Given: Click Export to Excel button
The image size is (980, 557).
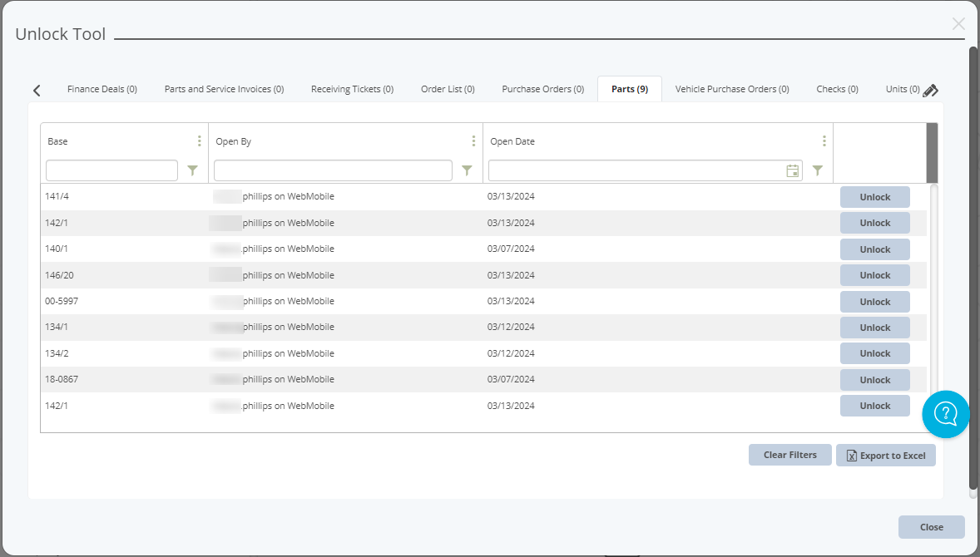Looking at the screenshot, I should click(x=886, y=456).
